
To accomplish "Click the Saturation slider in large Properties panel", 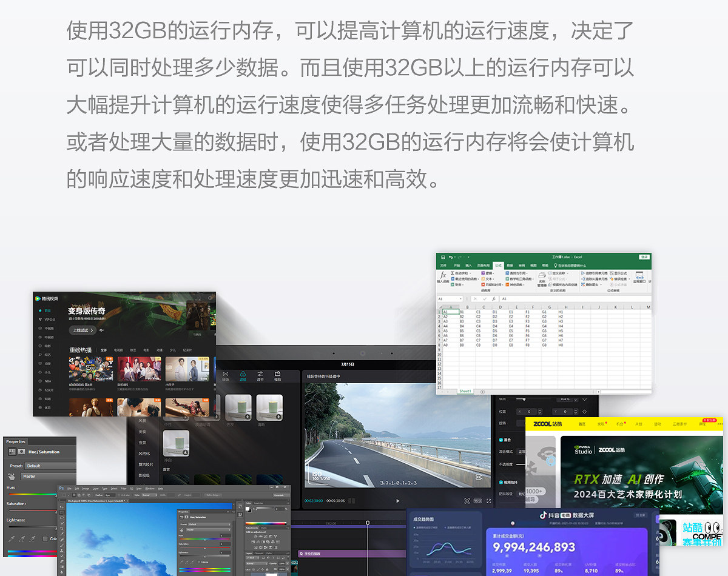I will tap(33, 511).
